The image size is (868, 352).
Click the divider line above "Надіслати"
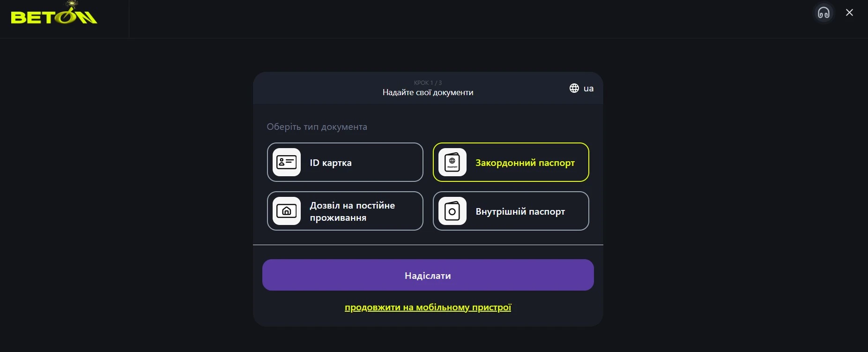click(x=428, y=245)
